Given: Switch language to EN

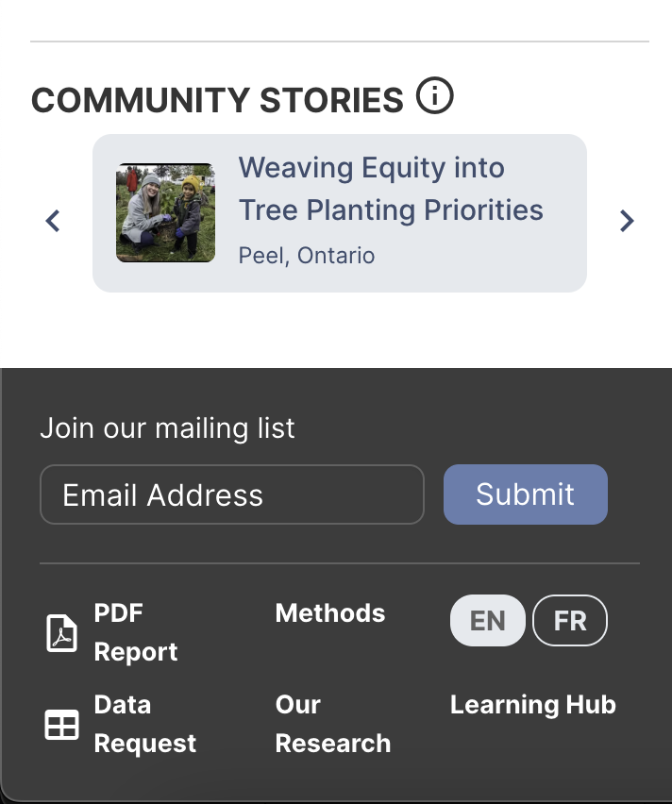Looking at the screenshot, I should [x=488, y=621].
